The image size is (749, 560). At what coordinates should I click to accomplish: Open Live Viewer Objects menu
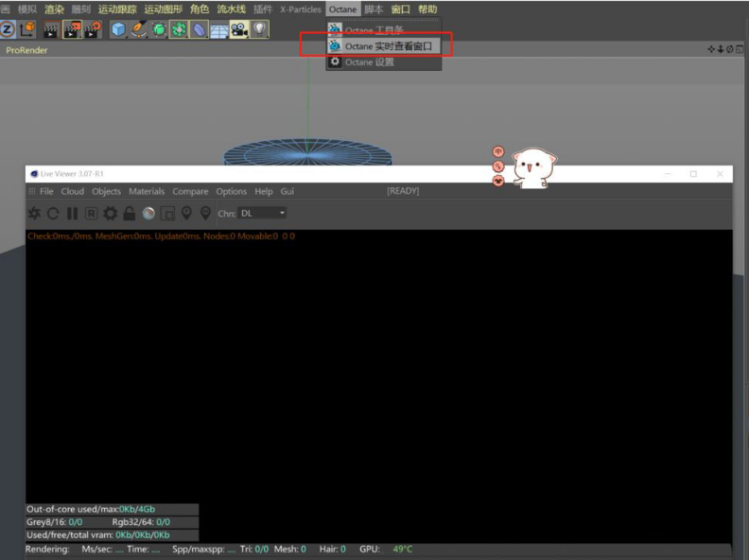point(107,192)
